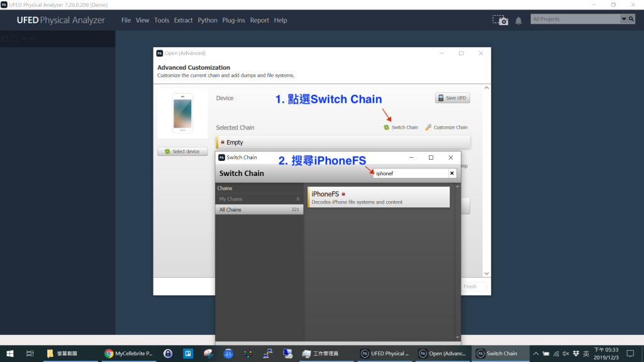
Task: Open the Extract menu
Action: [x=183, y=20]
